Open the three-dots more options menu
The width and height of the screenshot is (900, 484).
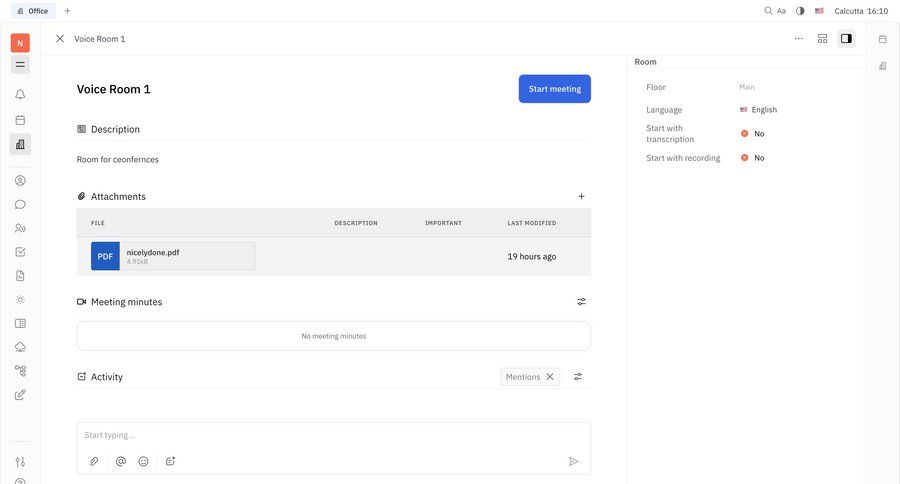tap(798, 38)
